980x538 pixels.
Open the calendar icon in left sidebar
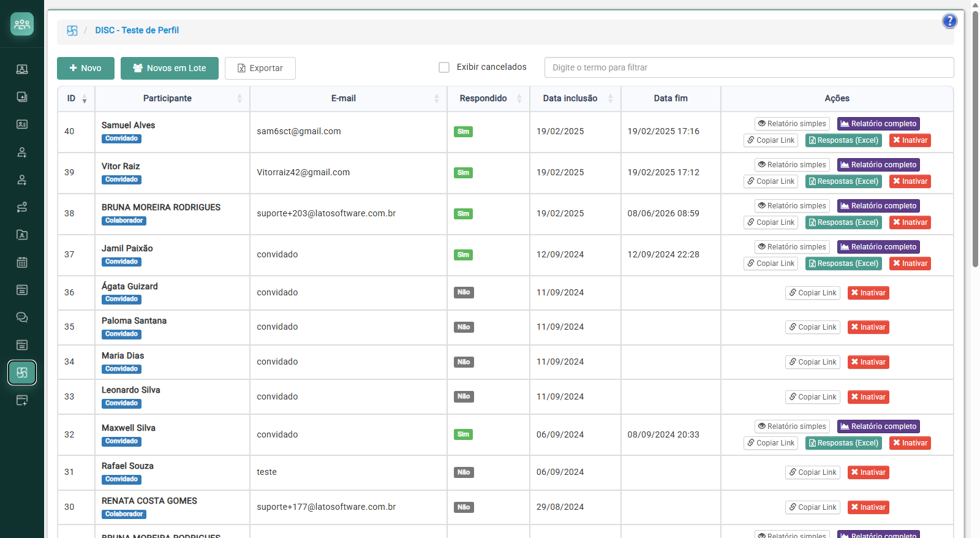(x=22, y=262)
